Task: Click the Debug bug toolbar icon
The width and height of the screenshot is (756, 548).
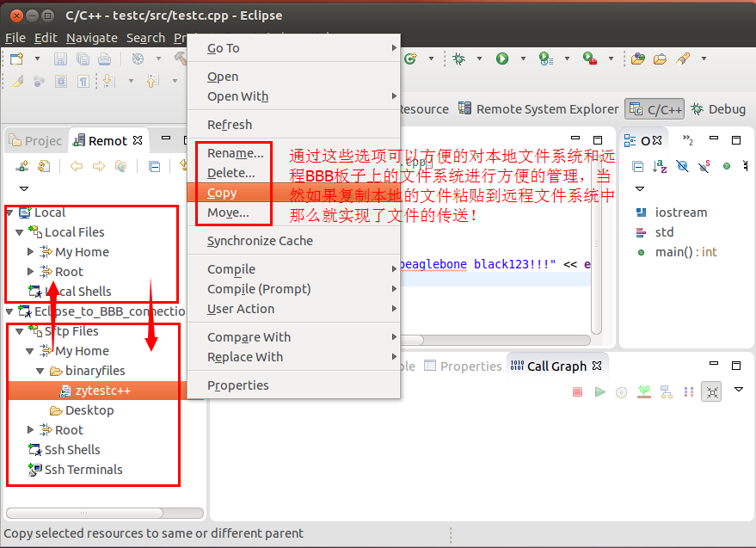Action: [458, 58]
